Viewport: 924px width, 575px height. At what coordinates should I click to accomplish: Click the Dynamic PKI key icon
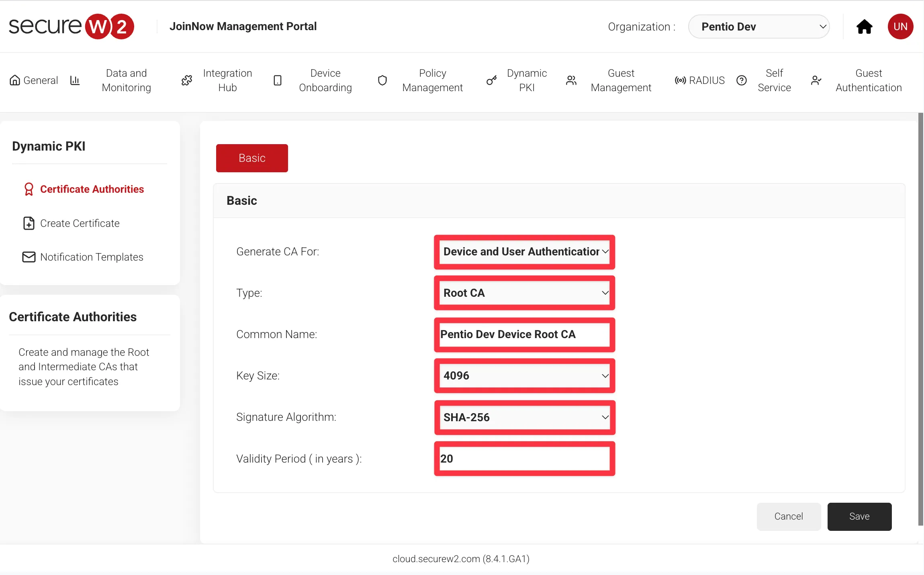tap(491, 80)
